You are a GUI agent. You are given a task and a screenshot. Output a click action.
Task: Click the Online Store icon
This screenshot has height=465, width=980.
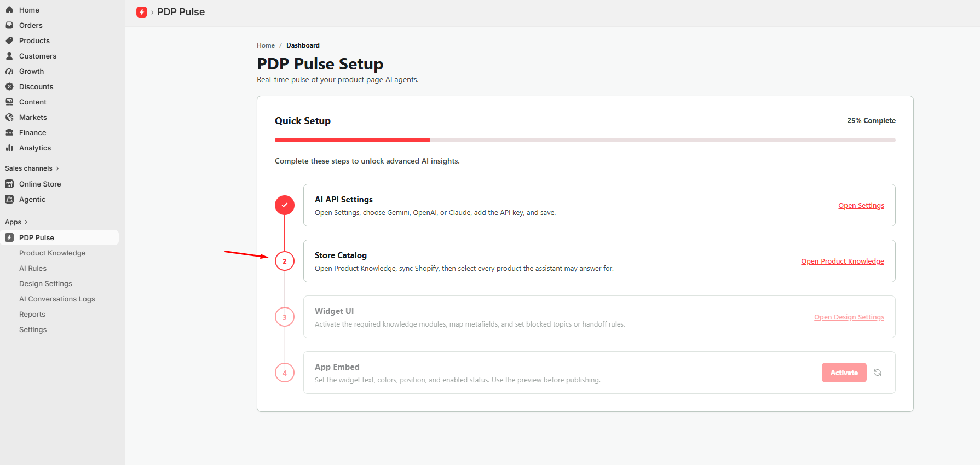pos(9,184)
